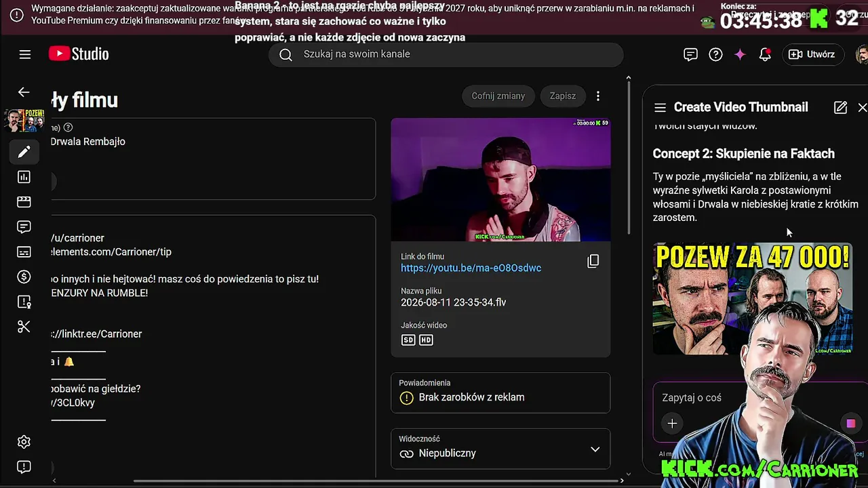The width and height of the screenshot is (868, 488).
Task: Click the Utwórz create button
Action: coord(812,54)
